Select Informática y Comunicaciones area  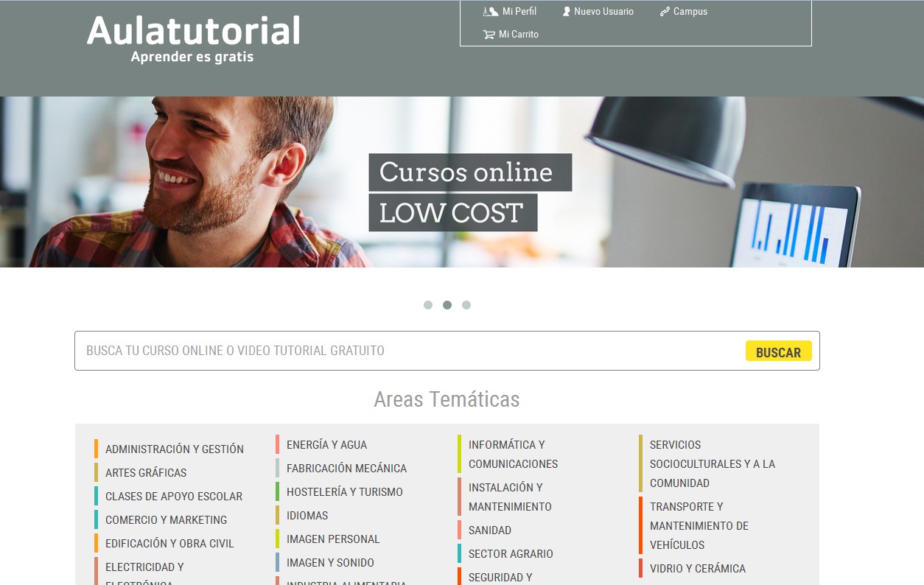[512, 455]
